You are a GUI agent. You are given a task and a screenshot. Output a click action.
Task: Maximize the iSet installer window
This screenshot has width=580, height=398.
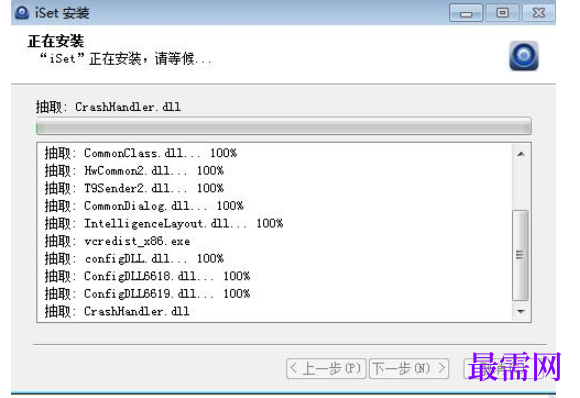pyautogui.click(x=502, y=13)
